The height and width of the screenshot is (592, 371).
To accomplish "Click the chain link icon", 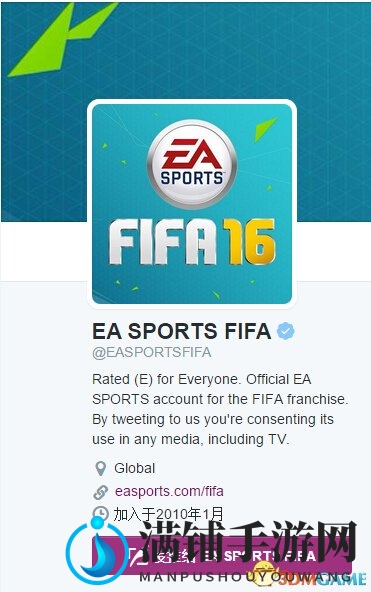I will click(x=100, y=492).
